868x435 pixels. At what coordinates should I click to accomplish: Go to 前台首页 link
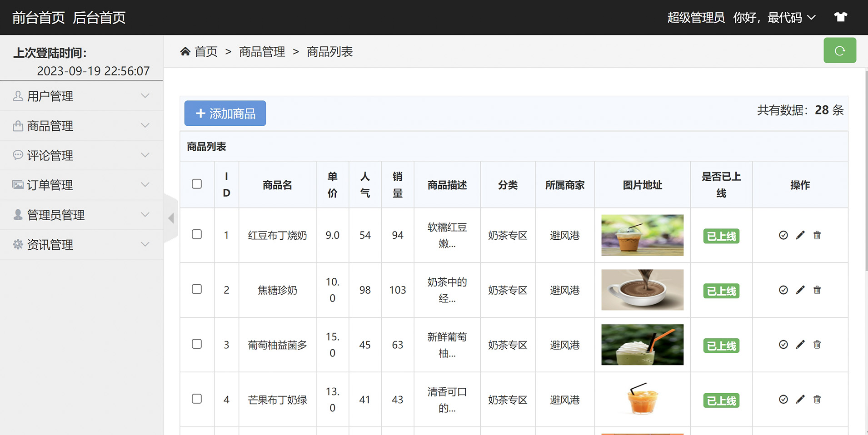[39, 18]
